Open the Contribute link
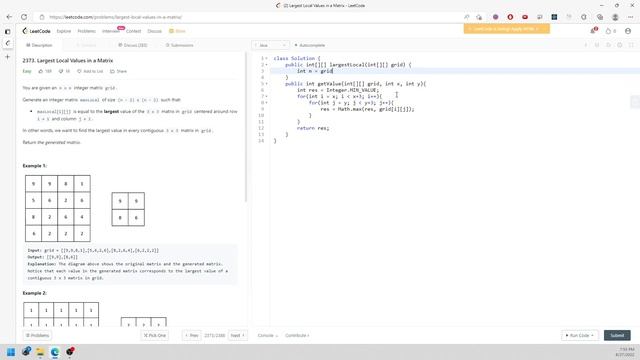 (x=297, y=336)
